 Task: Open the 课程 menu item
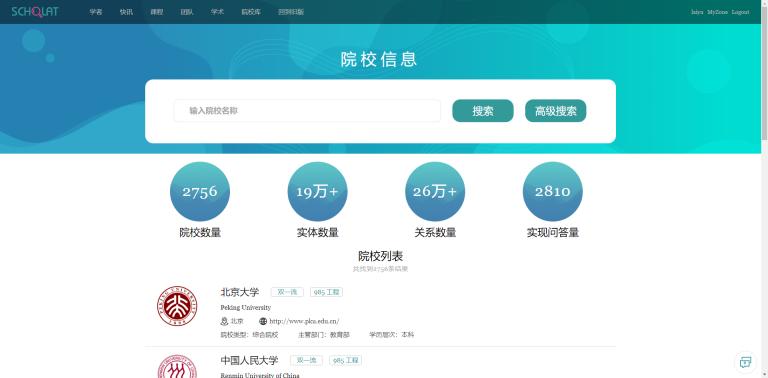[x=157, y=12]
